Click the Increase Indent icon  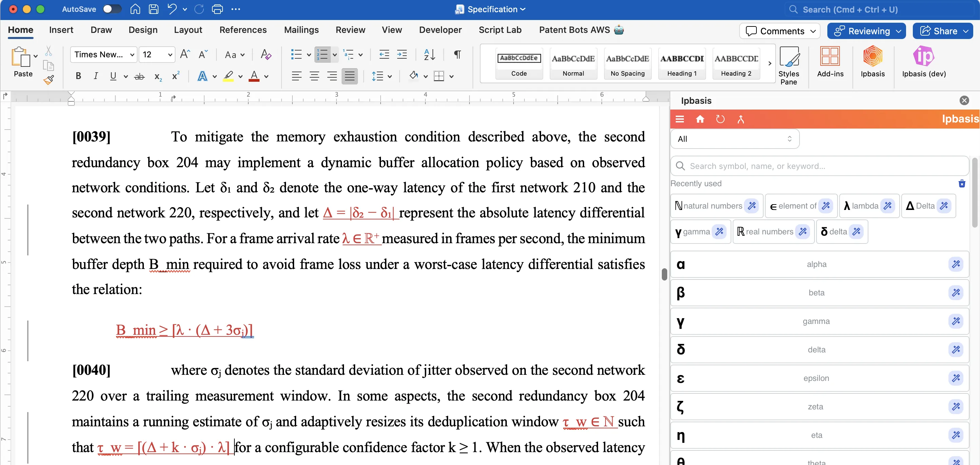pos(402,54)
